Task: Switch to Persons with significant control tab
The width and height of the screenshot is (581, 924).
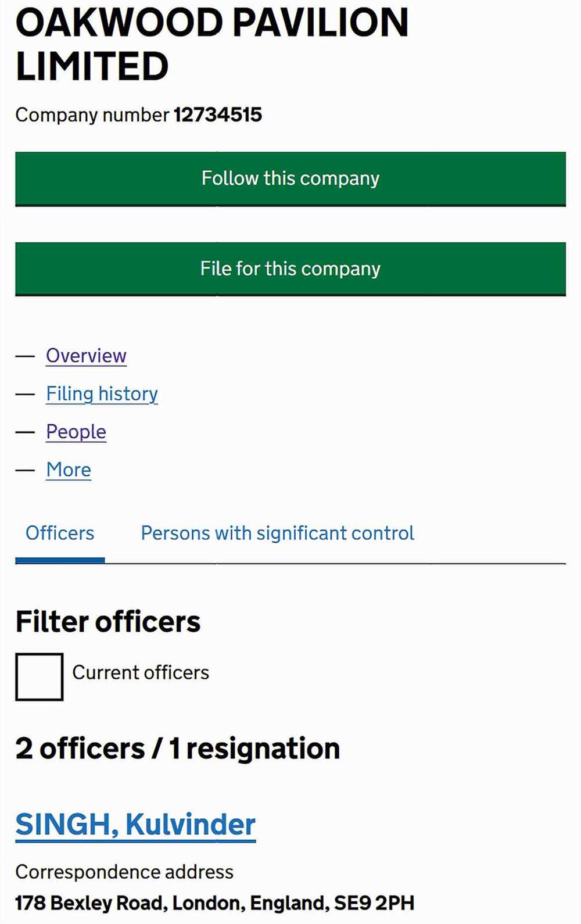Action: 278,533
